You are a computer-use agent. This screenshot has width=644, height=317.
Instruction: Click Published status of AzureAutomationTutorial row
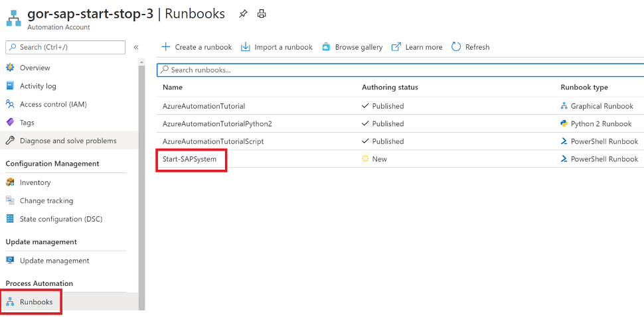pyautogui.click(x=388, y=106)
